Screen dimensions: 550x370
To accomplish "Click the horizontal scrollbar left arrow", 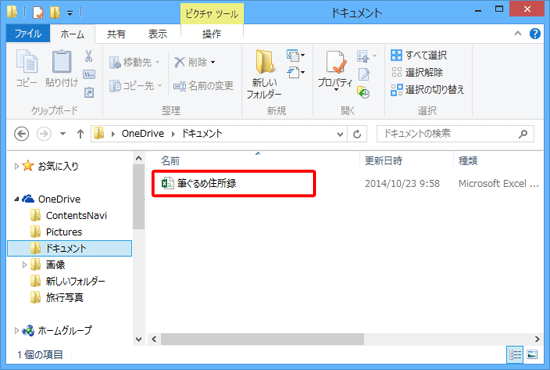I will 154,339.
